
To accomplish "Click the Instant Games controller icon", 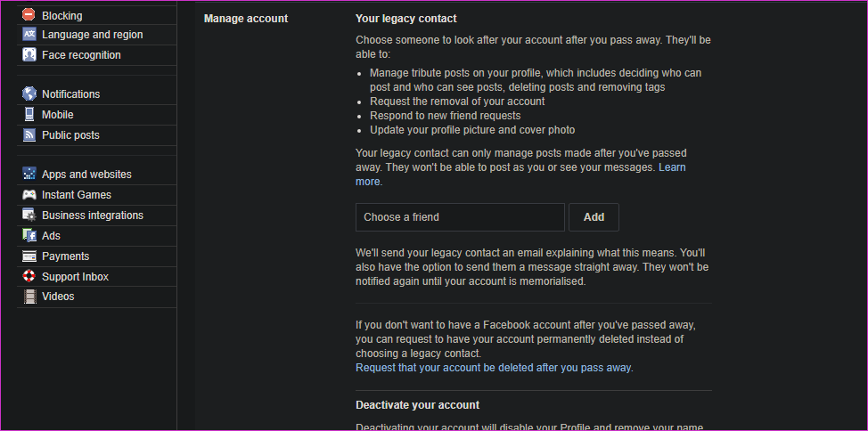I will 29,195.
